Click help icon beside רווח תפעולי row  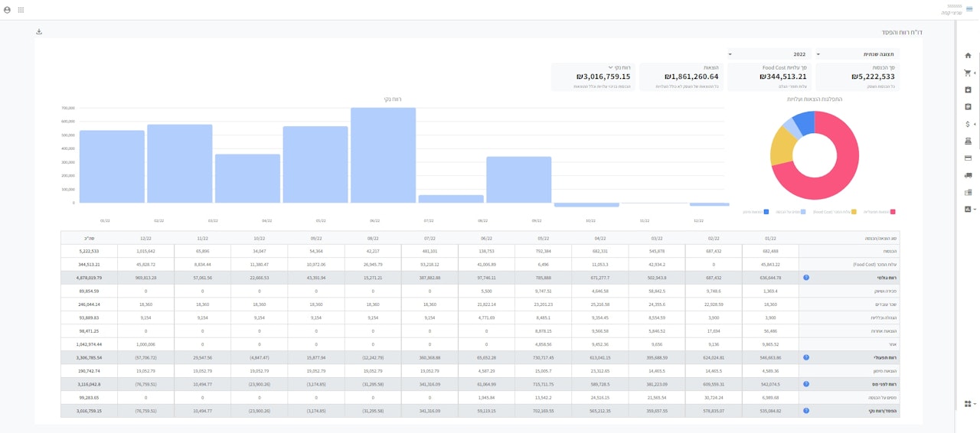(x=806, y=357)
